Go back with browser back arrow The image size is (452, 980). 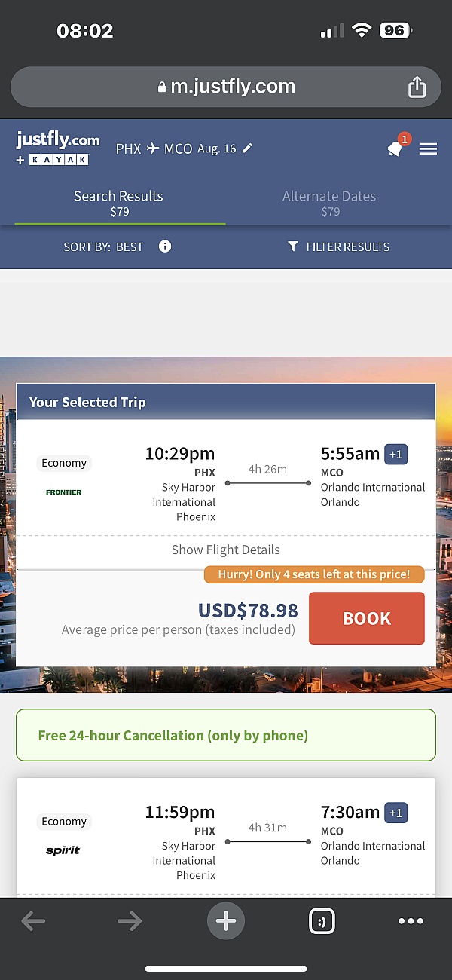[33, 920]
